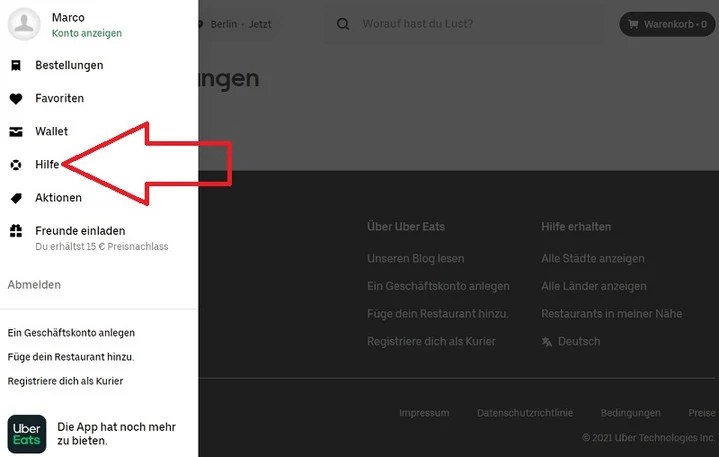Open the Konto anzeigen link
Image resolution: width=719 pixels, height=457 pixels.
(x=87, y=33)
